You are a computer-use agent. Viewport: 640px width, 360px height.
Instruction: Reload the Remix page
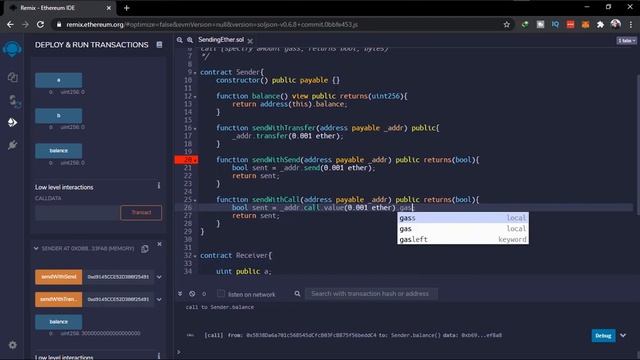coord(40,24)
